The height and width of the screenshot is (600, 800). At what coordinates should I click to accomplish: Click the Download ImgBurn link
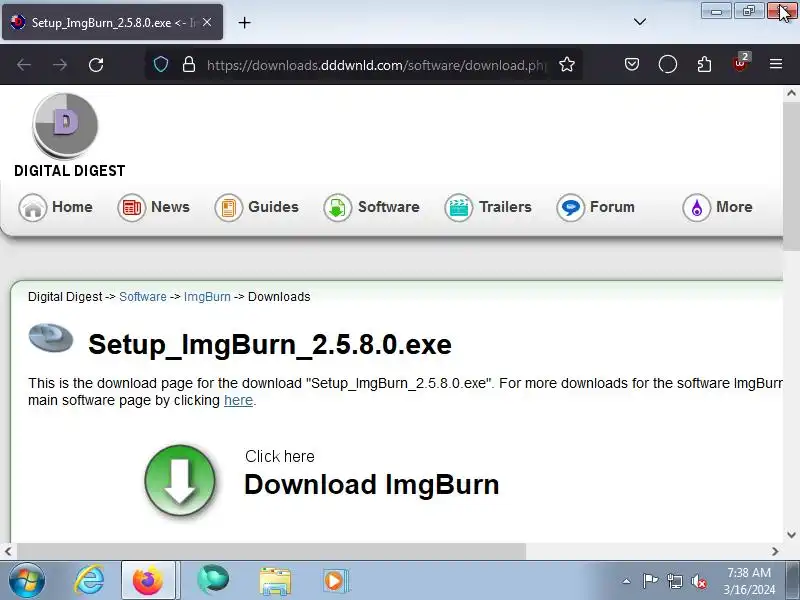click(x=371, y=484)
